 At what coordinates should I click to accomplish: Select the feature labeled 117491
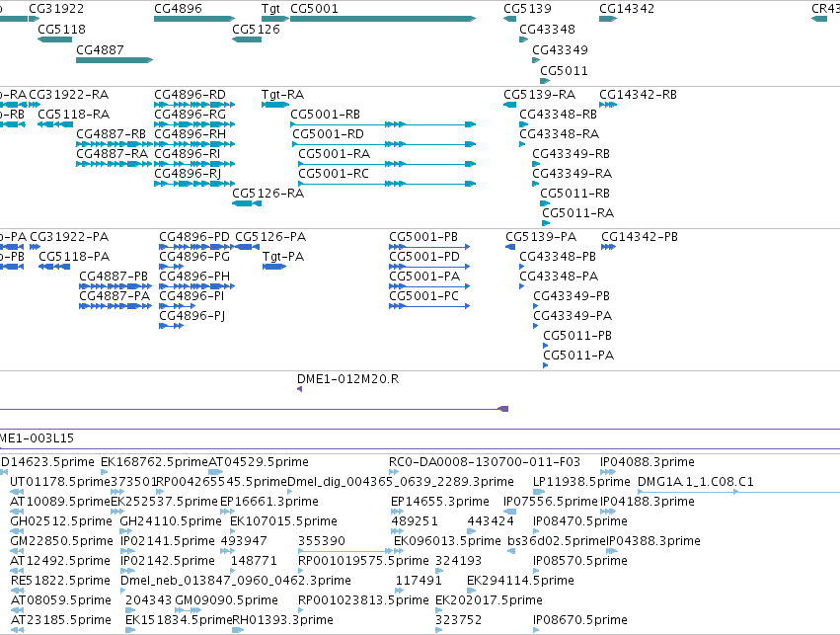419,581
